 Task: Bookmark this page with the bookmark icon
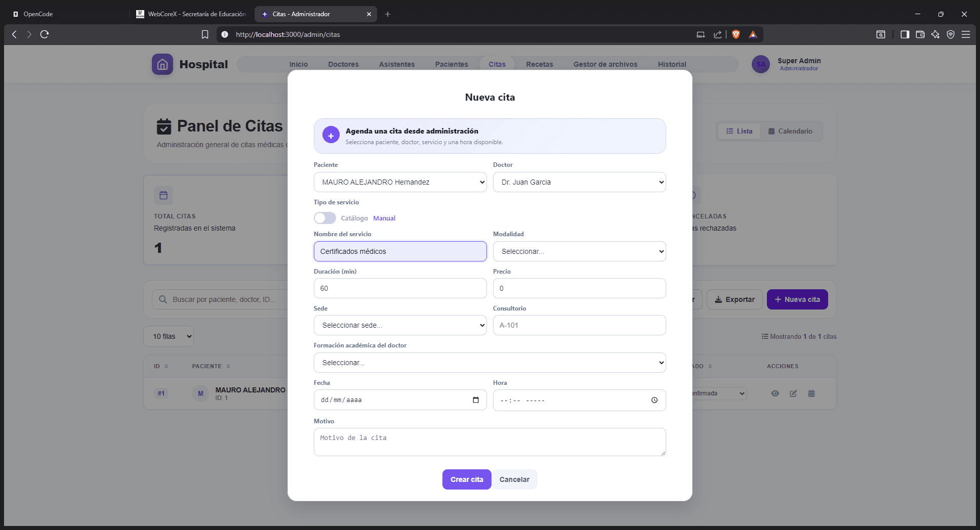pyautogui.click(x=205, y=34)
